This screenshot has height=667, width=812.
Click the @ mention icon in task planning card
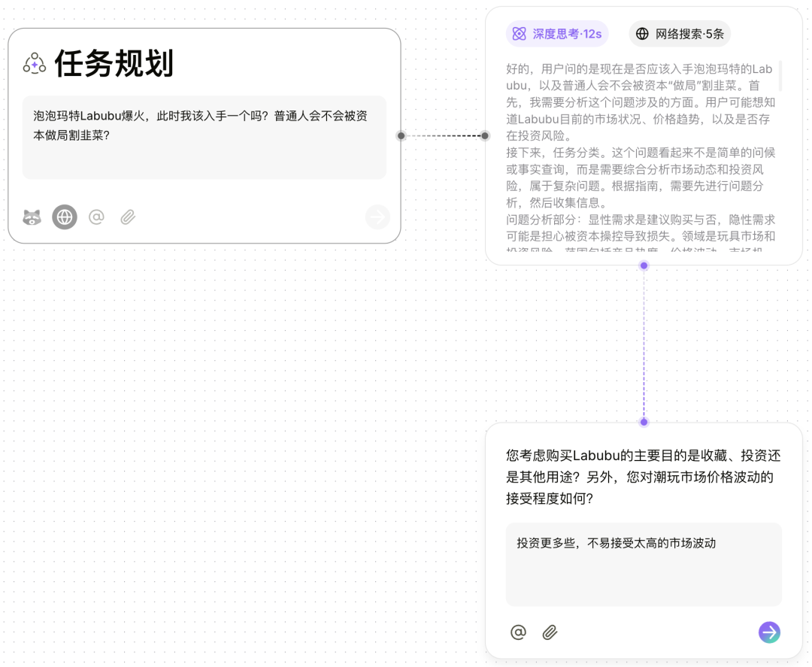96,217
